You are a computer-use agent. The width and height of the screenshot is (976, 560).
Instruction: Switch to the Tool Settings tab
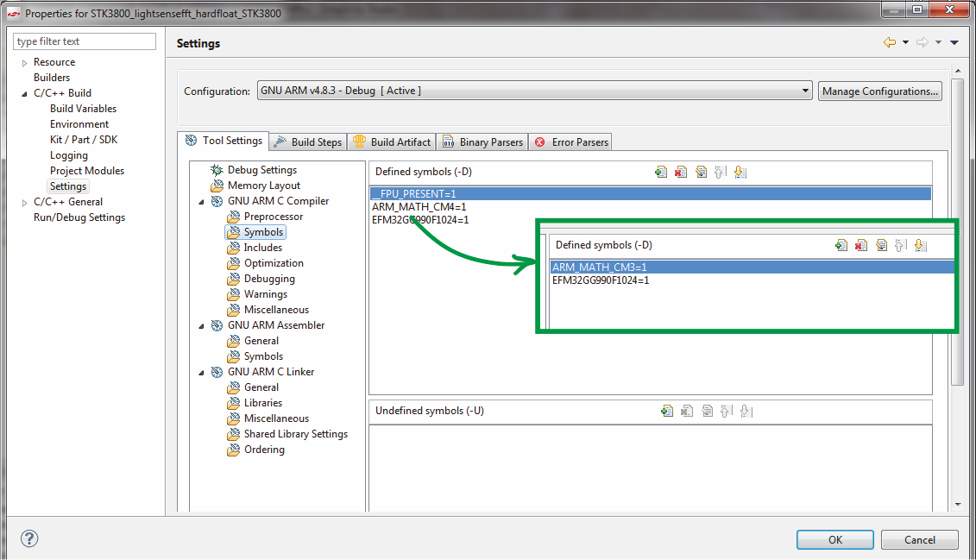[x=224, y=142]
